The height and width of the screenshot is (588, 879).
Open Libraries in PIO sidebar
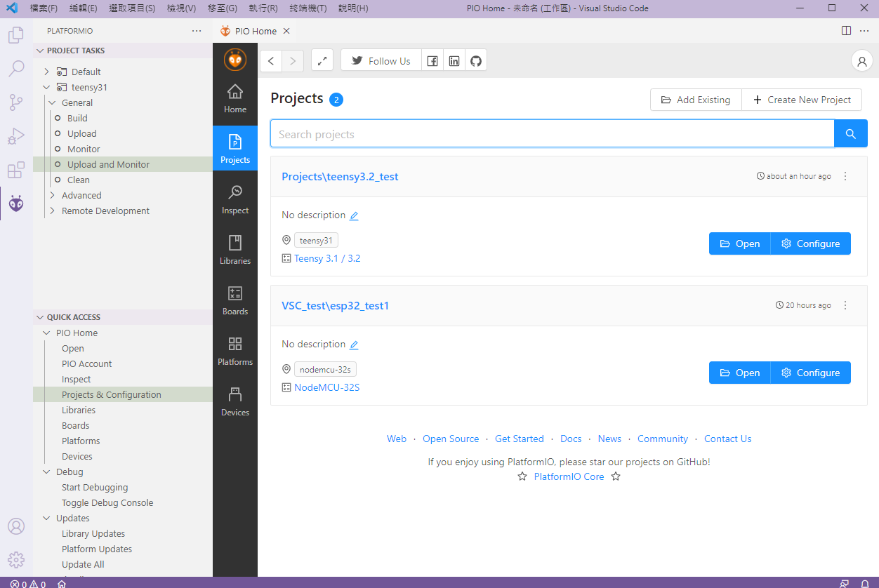[235, 250]
